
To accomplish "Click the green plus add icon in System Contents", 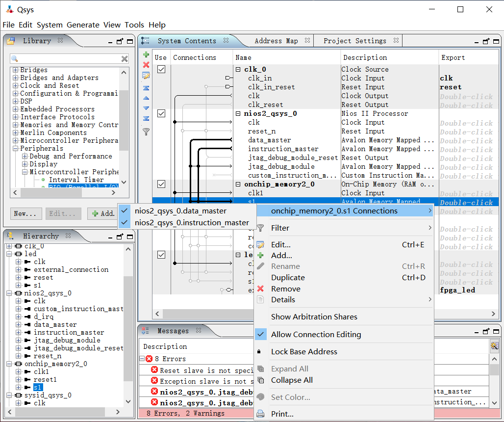I will click(x=146, y=54).
